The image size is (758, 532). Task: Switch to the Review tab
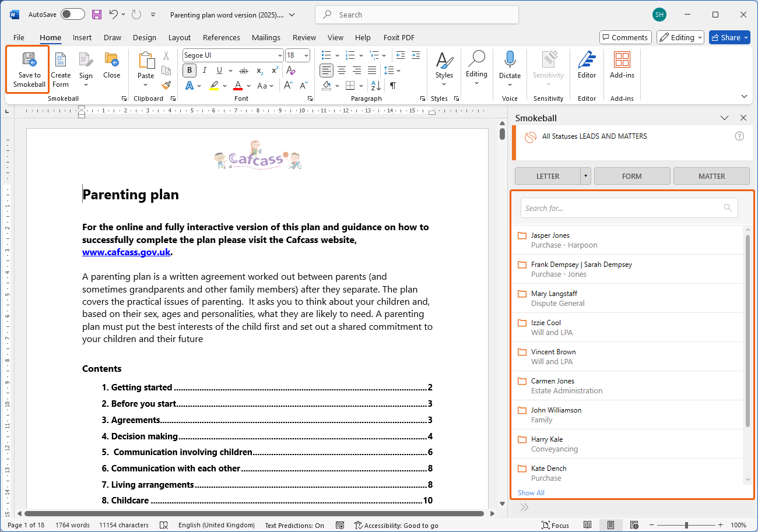(304, 37)
